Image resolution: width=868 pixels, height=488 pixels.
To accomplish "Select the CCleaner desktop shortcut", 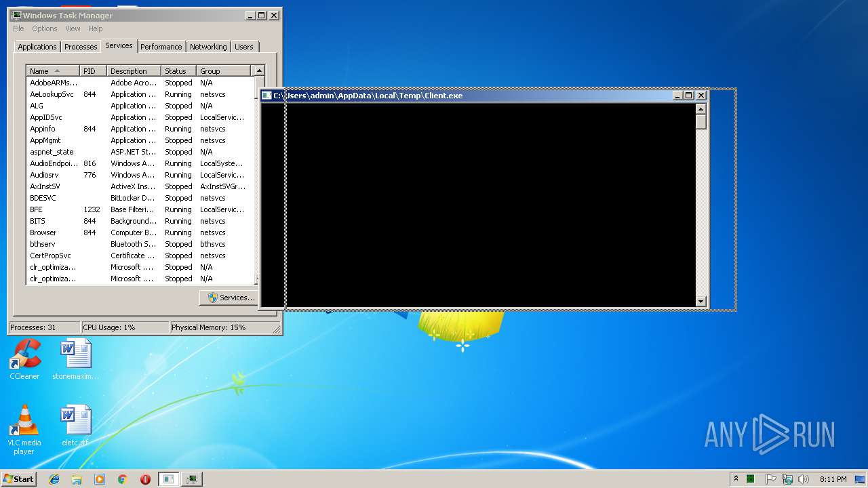I will (x=25, y=359).
